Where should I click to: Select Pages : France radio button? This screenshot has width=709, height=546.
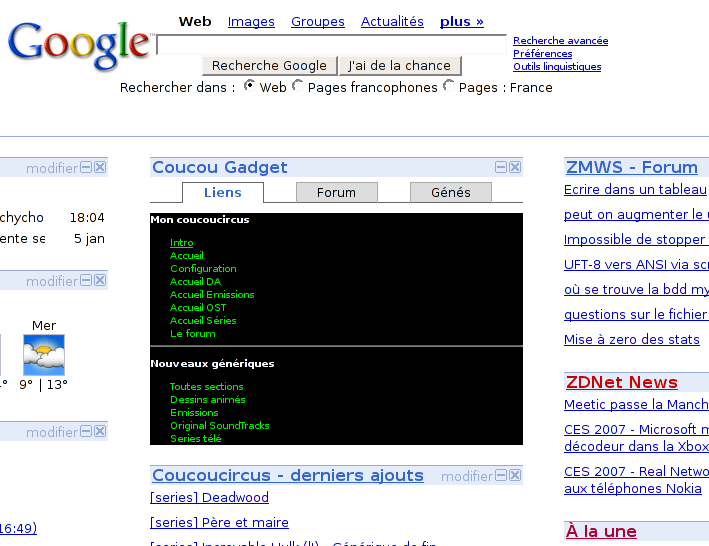[x=449, y=85]
